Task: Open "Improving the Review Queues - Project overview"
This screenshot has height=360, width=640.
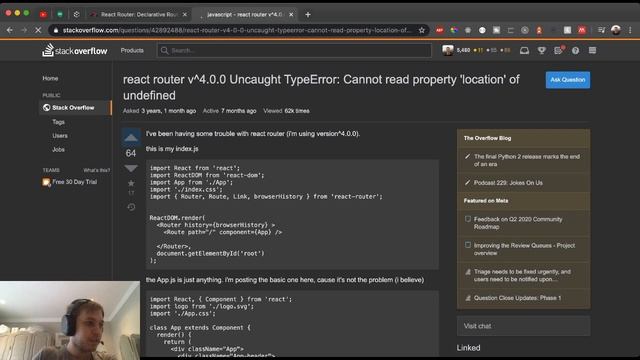Action: 524,249
